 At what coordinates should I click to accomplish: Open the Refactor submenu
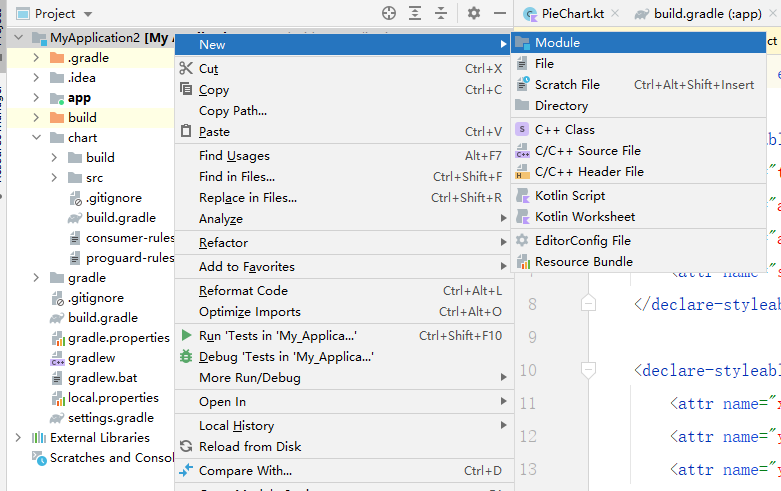click(343, 243)
